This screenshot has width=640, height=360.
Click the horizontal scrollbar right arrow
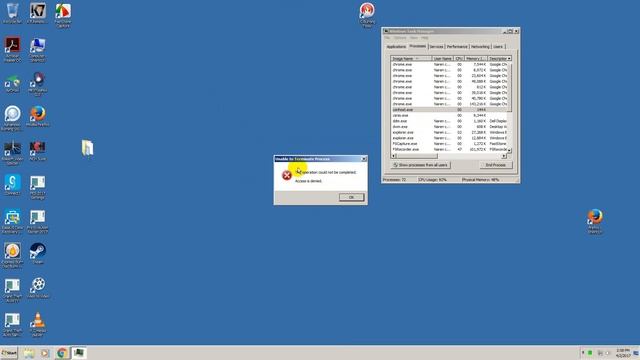504,156
